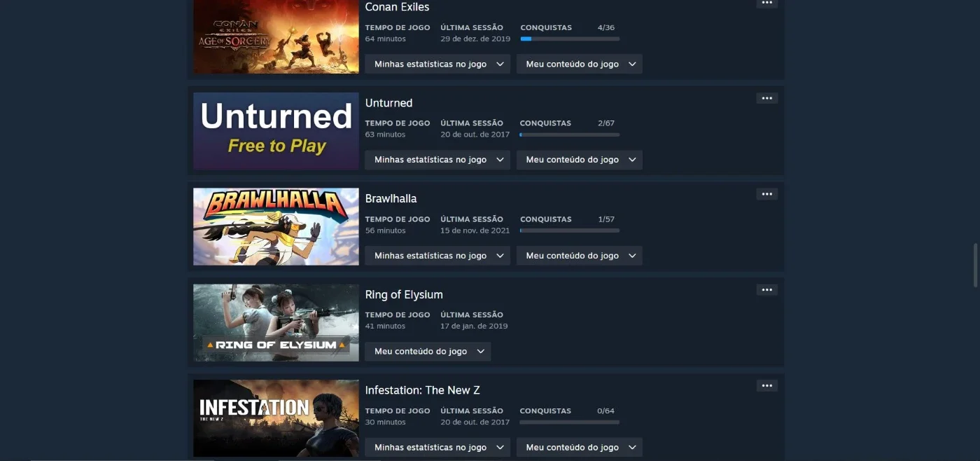Click Ring of Elysium '41 minutos' playtime
The width and height of the screenshot is (980, 461).
coord(386,326)
